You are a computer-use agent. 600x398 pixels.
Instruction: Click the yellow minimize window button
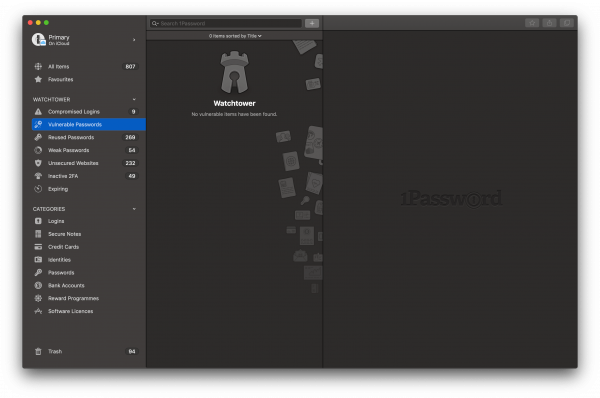(x=38, y=23)
